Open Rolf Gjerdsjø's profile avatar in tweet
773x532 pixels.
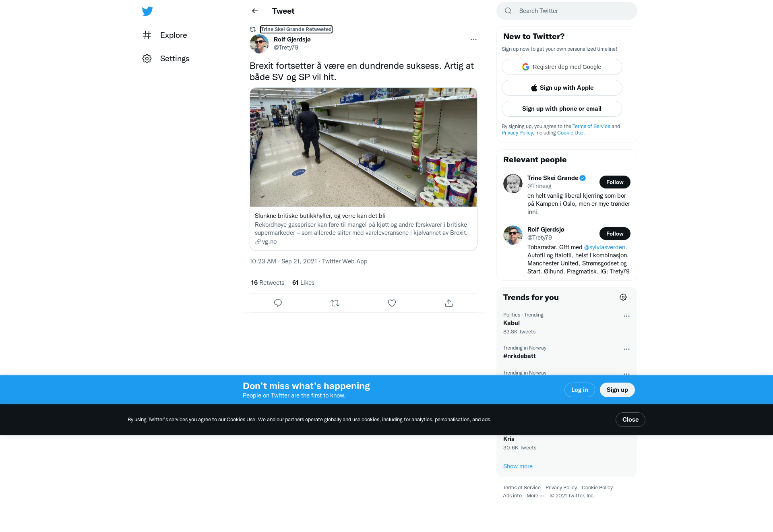(x=259, y=43)
